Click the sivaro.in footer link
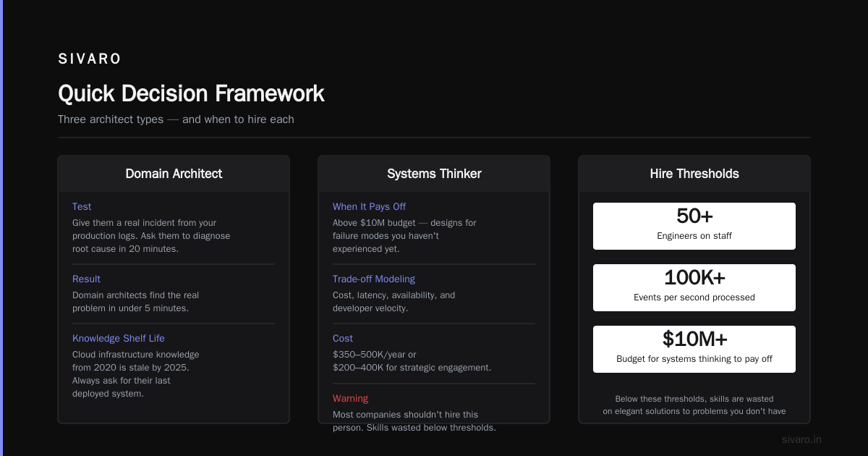 click(801, 439)
